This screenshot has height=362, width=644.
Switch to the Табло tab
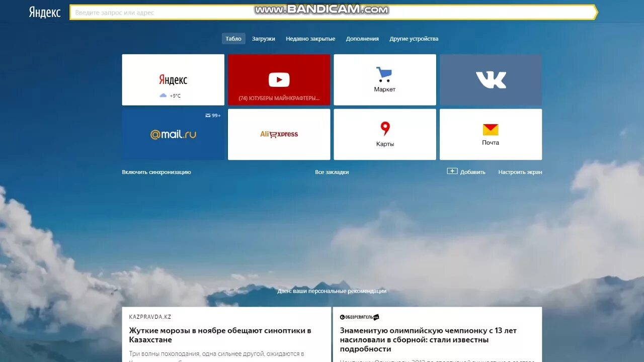(233, 39)
